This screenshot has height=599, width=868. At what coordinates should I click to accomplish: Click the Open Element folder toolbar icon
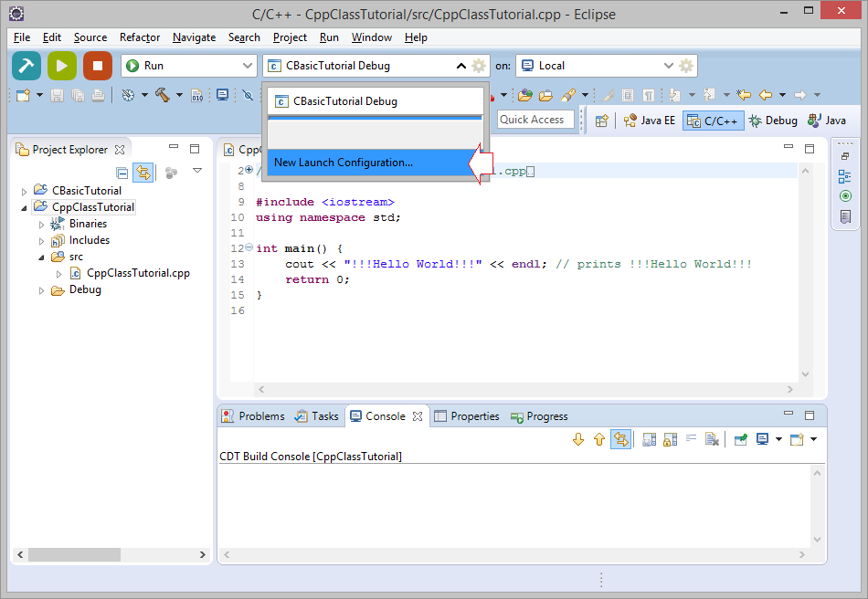pyautogui.click(x=545, y=95)
